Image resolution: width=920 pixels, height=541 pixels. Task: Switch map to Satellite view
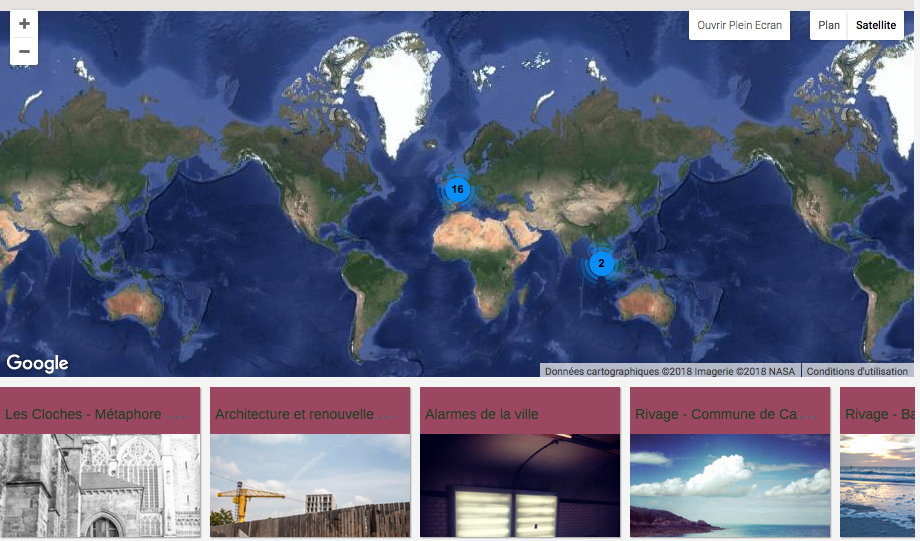875,25
